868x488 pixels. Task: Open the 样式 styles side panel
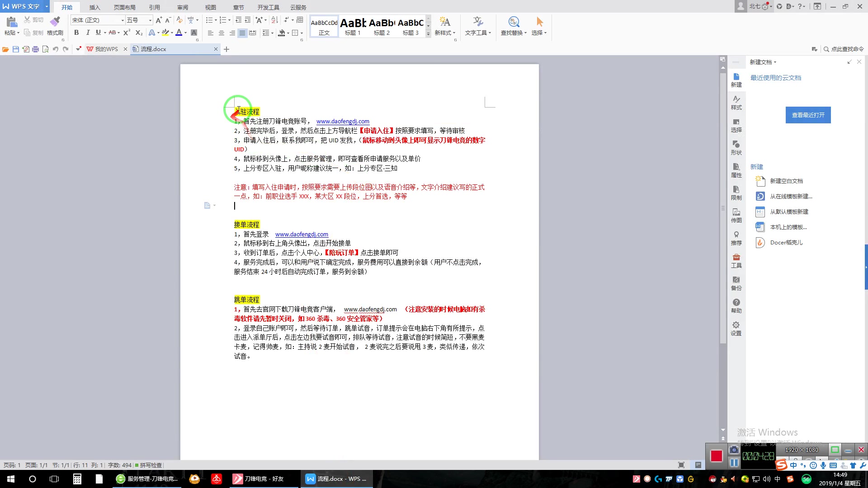pos(736,103)
